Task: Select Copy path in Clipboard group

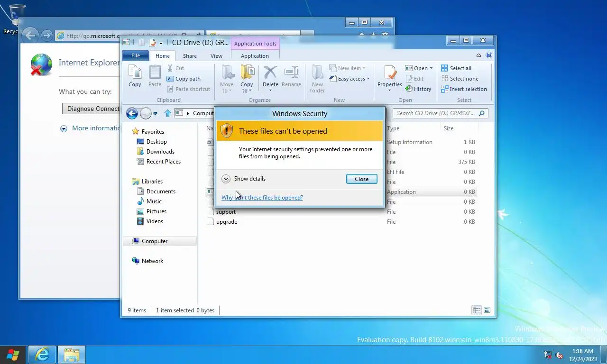Action: 184,79
